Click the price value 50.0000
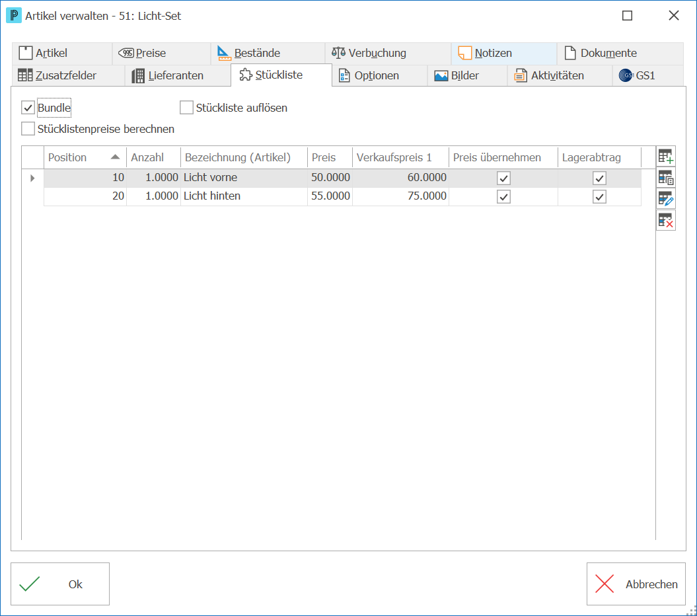 [330, 178]
